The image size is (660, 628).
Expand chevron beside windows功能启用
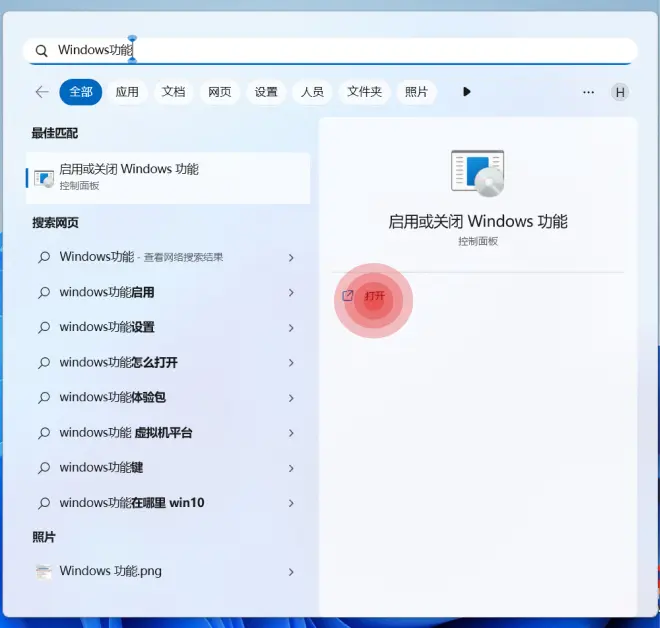click(x=291, y=293)
